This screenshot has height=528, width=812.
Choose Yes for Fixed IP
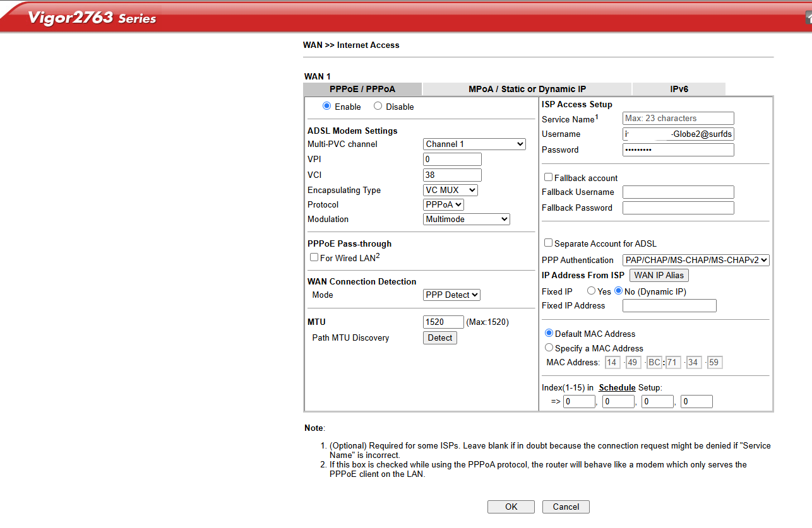click(x=591, y=291)
